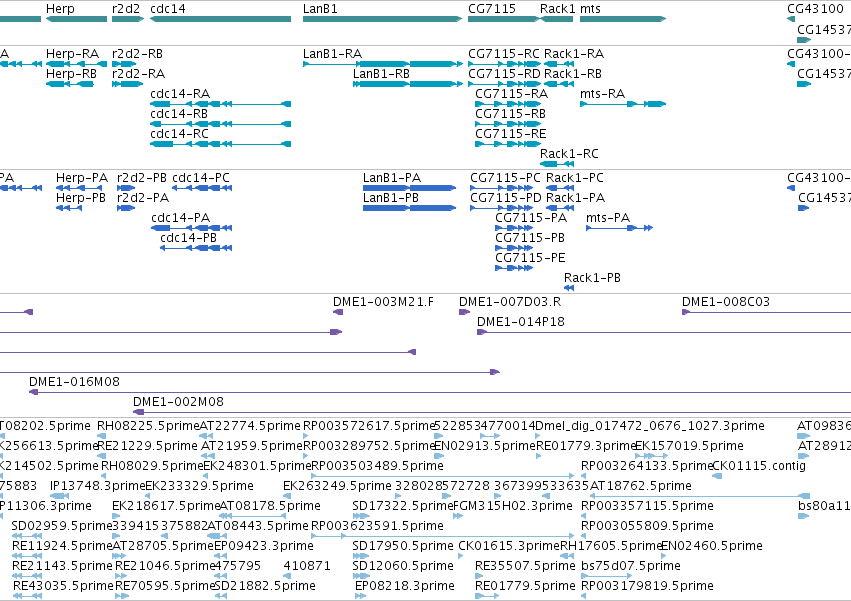Click the cdc14-RB transcript glyph
This screenshot has height=601, width=851.
click(220, 124)
